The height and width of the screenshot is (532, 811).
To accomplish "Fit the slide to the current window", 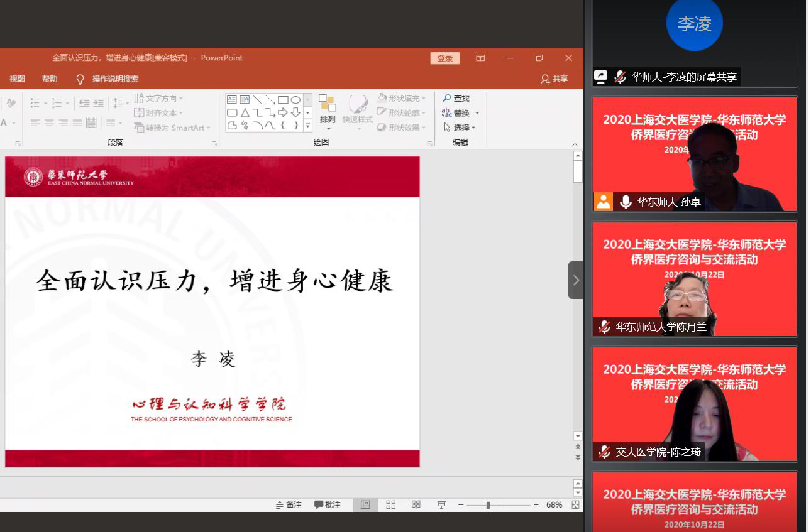I will (575, 505).
